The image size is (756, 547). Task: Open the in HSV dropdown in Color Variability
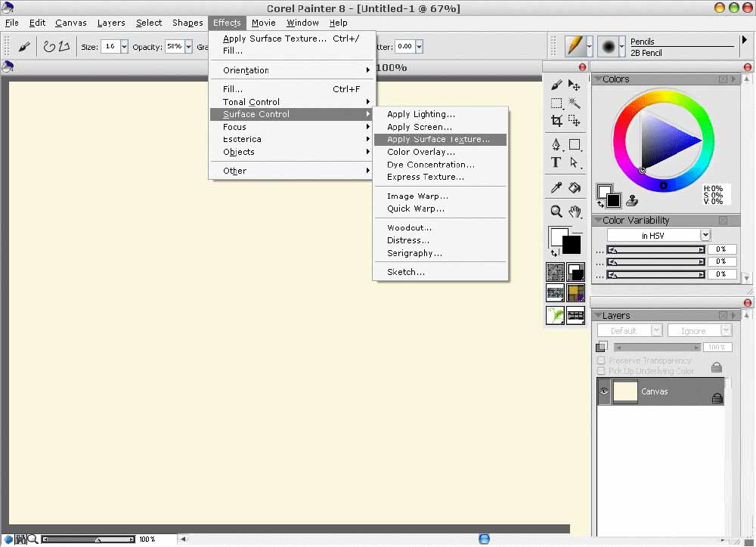705,234
